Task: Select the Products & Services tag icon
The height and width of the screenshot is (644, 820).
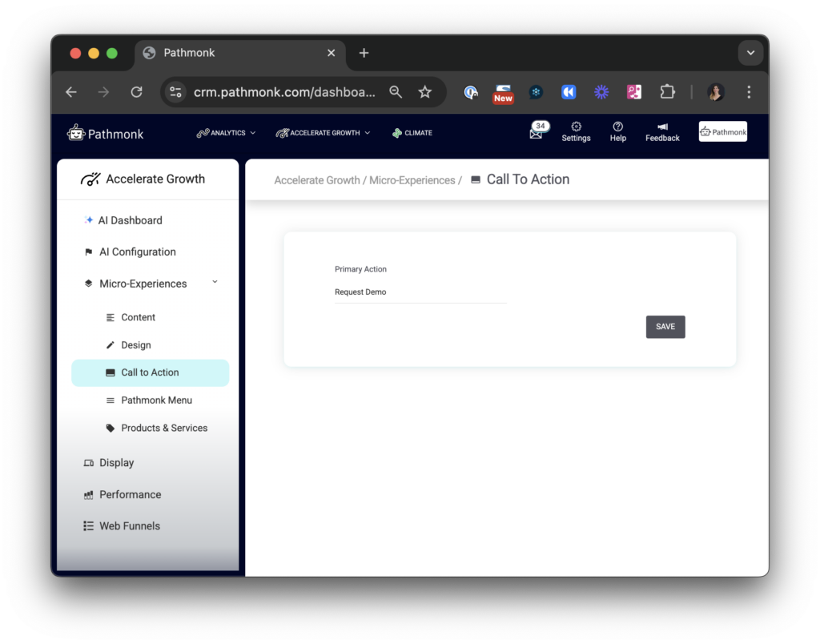Action: point(110,428)
